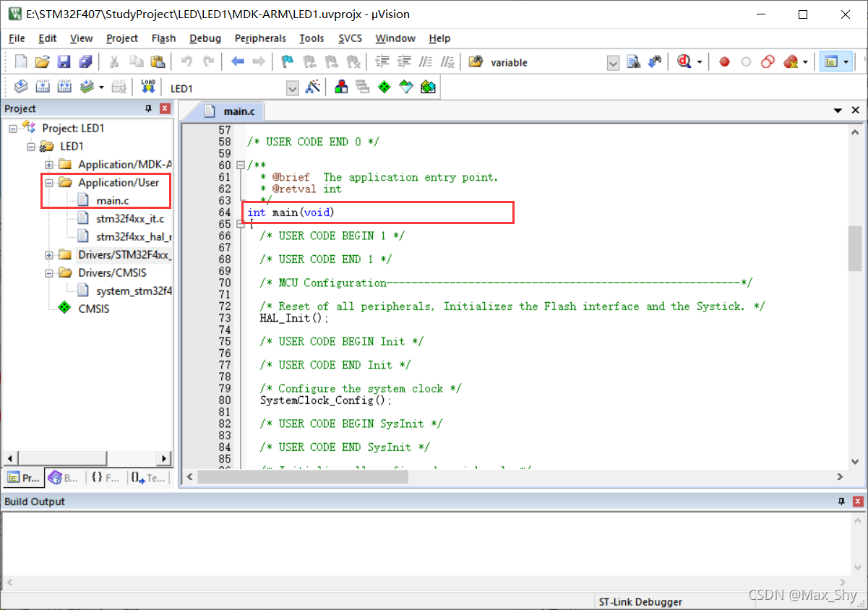Launch the Pack Installer icon
Screen dimensions: 868x610
point(428,87)
